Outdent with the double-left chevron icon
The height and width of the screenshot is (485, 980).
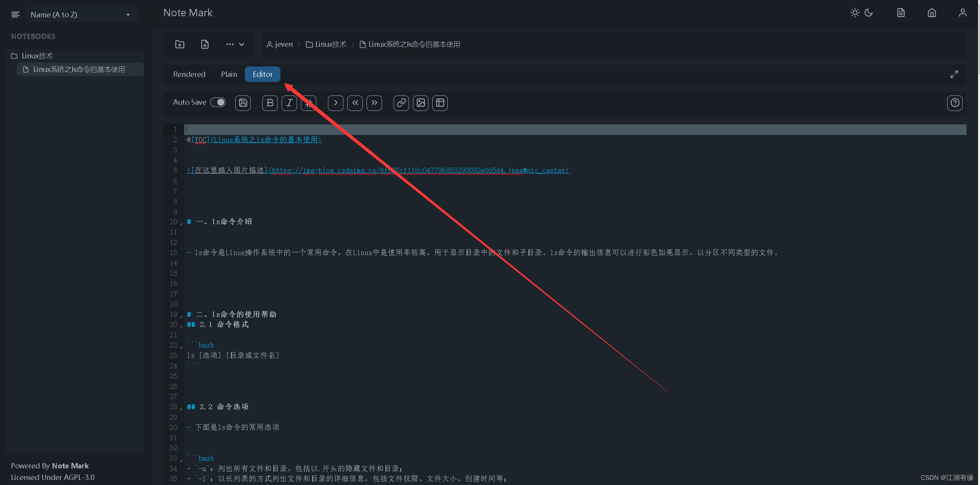[355, 103]
